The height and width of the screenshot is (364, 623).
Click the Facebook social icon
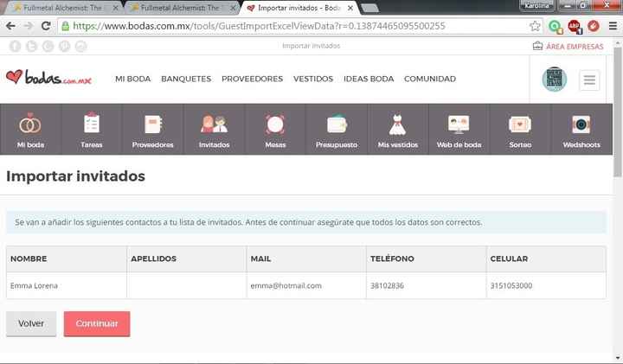pos(15,47)
